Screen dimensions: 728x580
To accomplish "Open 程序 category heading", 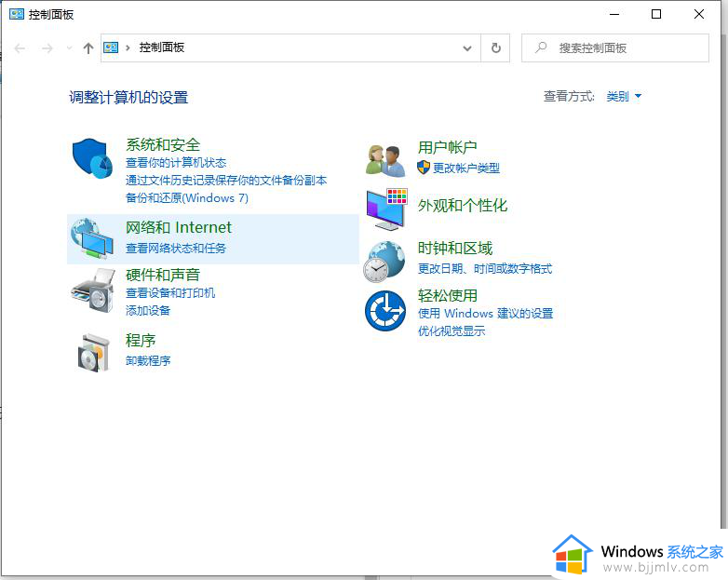I will (141, 341).
